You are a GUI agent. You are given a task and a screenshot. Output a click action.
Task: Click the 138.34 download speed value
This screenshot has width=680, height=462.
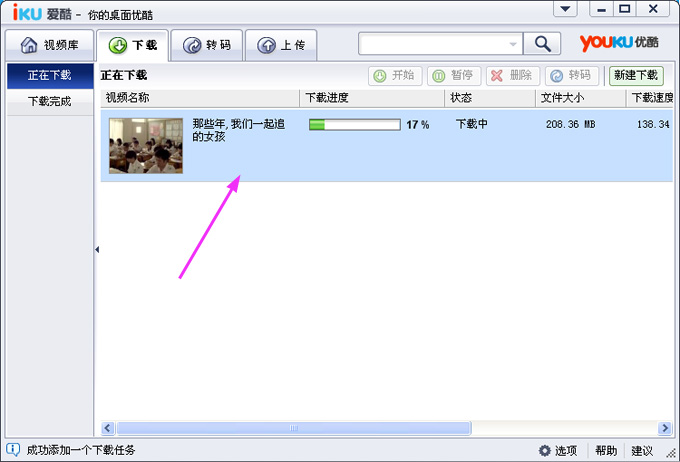click(x=653, y=125)
